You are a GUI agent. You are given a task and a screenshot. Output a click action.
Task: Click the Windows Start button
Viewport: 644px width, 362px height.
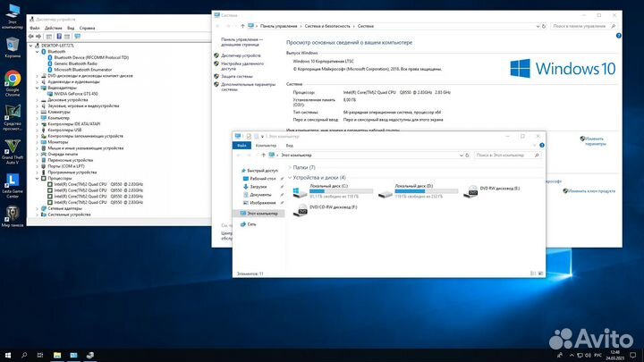pos(8,355)
